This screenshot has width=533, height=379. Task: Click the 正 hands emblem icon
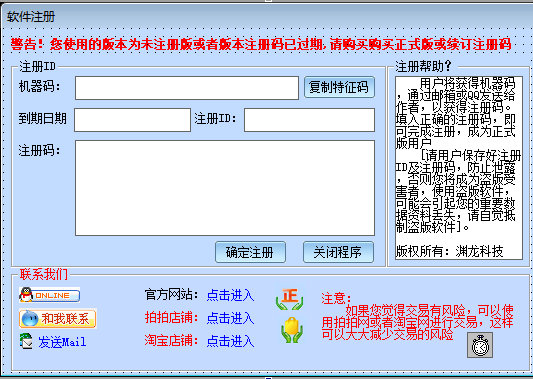[x=290, y=299]
